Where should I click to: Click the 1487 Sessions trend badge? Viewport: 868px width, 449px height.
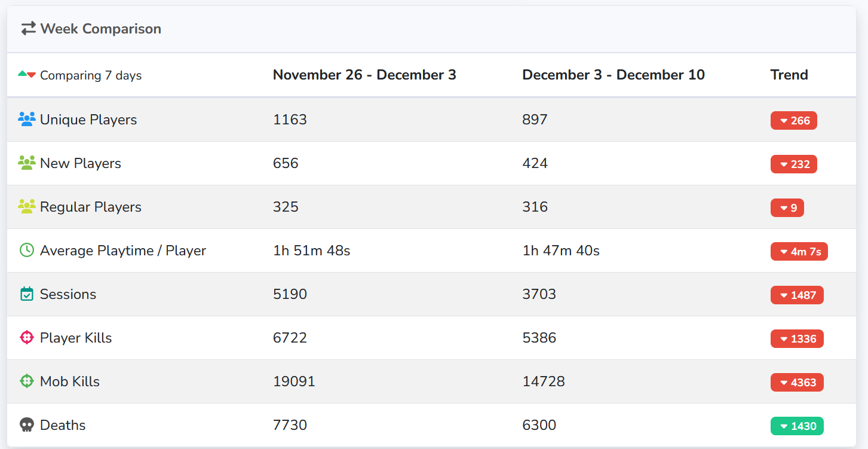pyautogui.click(x=797, y=295)
